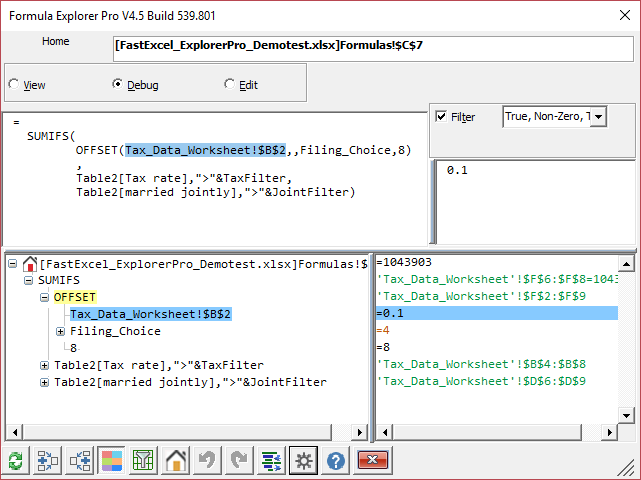Select the 8 tree item under OFFSET
641x480 pixels.
coord(73,348)
